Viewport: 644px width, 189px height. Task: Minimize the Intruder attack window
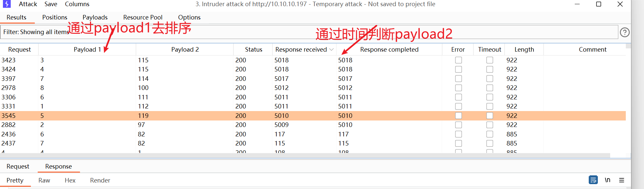[x=577, y=4]
